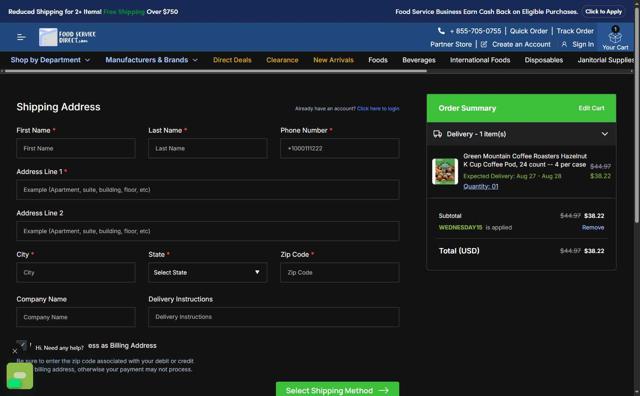The image size is (640, 396).
Task: Click Sign In link
Action: click(x=583, y=44)
